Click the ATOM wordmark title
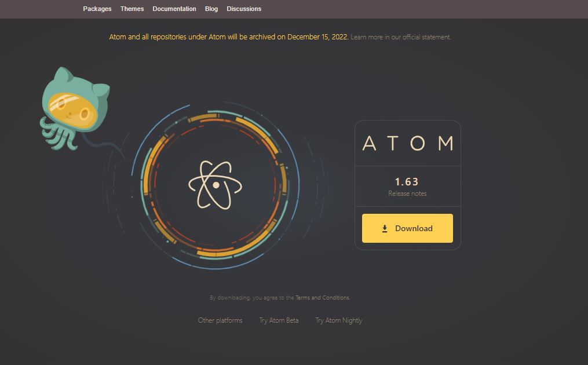The width and height of the screenshot is (588, 365). [x=408, y=143]
